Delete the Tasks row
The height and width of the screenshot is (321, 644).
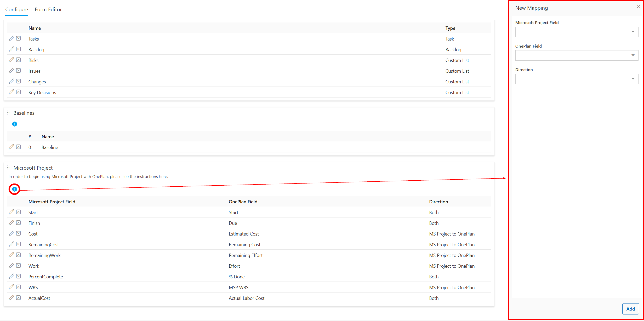pyautogui.click(x=18, y=38)
